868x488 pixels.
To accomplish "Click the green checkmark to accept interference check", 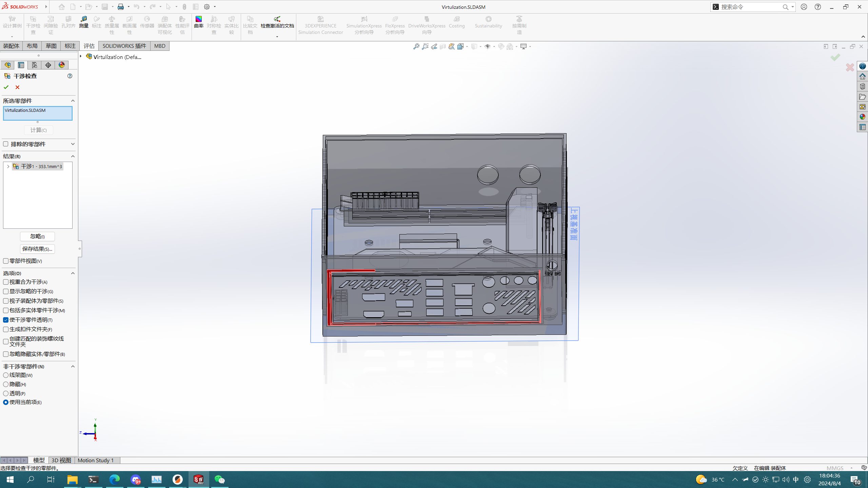I will click(x=6, y=87).
